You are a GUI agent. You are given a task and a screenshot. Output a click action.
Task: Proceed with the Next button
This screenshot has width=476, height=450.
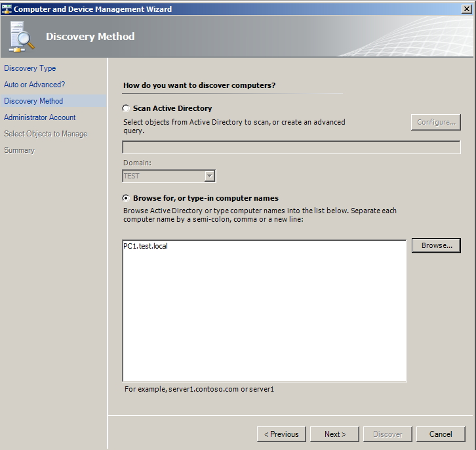click(x=334, y=434)
